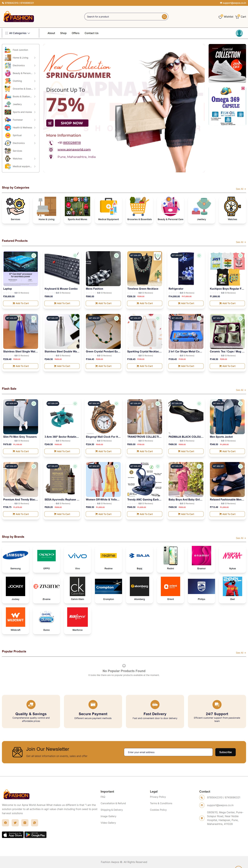Open the Wishlist heart icon in header
Viewport: 248px width, 868px height.
[220, 17]
